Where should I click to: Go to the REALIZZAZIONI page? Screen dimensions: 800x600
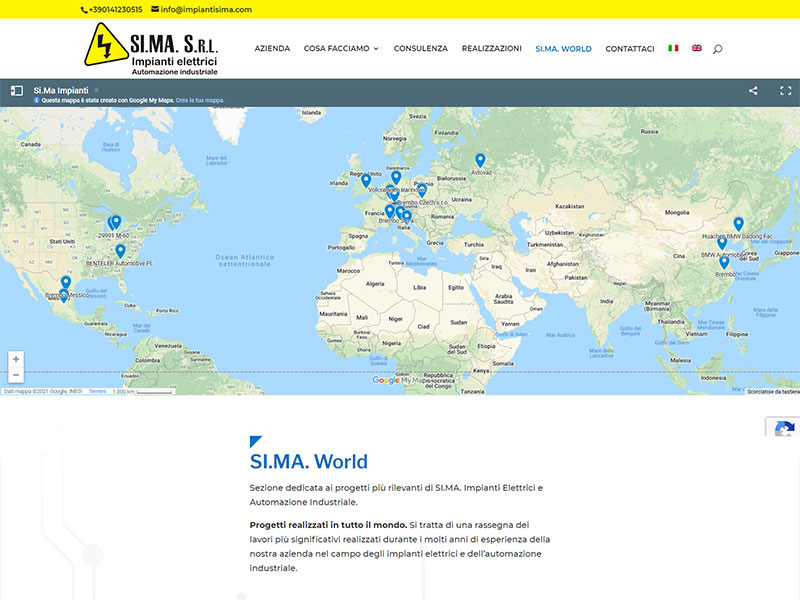[x=491, y=48]
